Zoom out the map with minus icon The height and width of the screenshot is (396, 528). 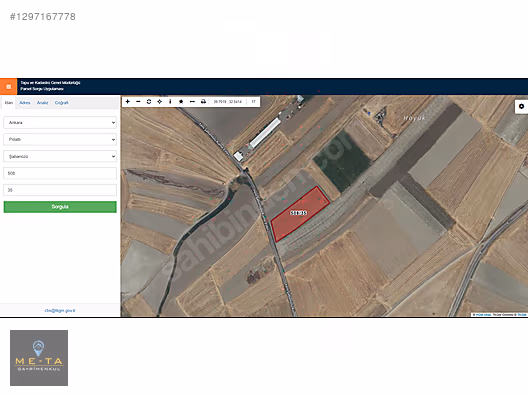[x=138, y=101]
